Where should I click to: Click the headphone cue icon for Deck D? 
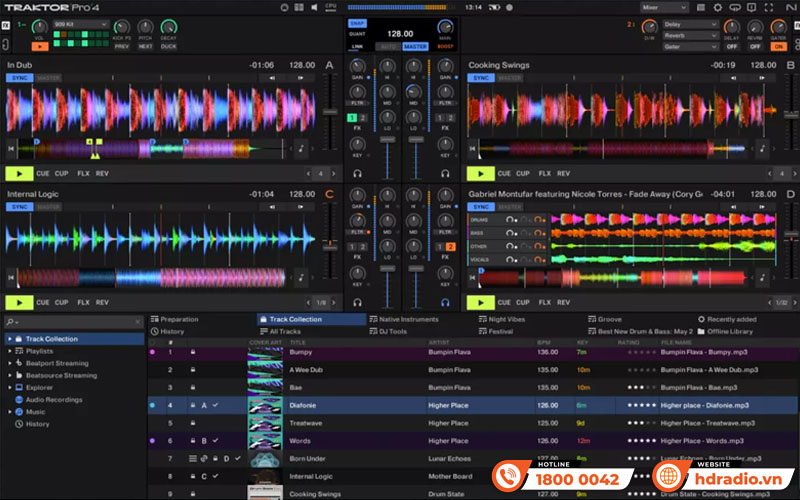click(x=445, y=303)
